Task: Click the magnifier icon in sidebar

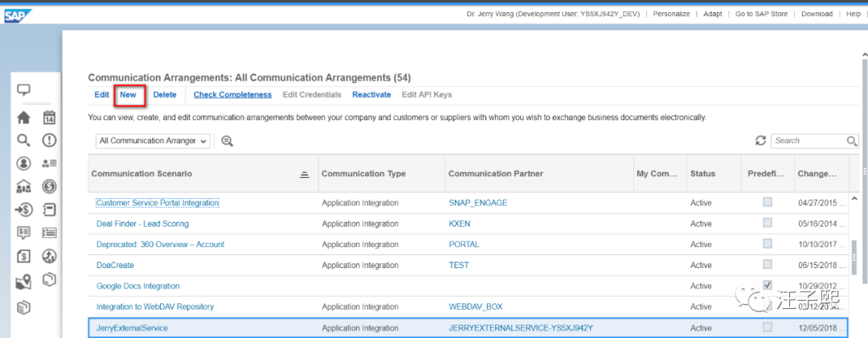Action: (x=23, y=140)
